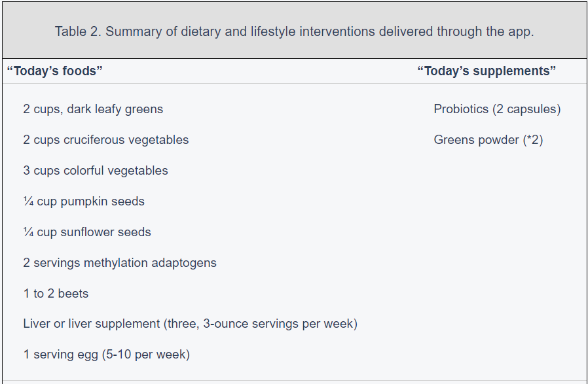The height and width of the screenshot is (384, 588).
Task: Select the sunflower seeds line
Action: (x=87, y=232)
